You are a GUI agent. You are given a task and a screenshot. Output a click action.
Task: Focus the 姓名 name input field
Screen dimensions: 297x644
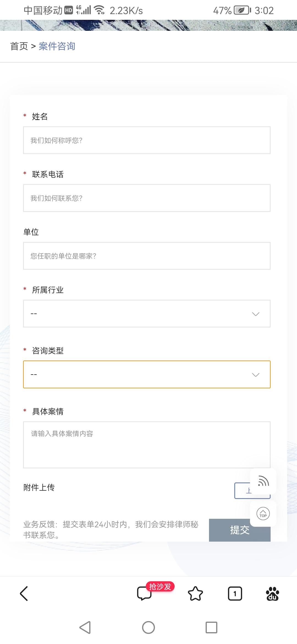147,140
